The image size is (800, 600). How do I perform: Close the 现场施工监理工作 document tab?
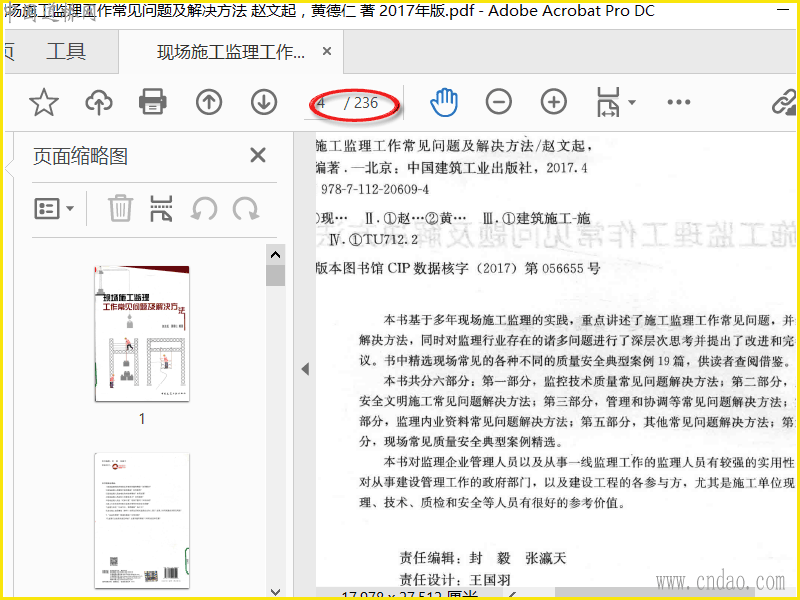(x=327, y=51)
